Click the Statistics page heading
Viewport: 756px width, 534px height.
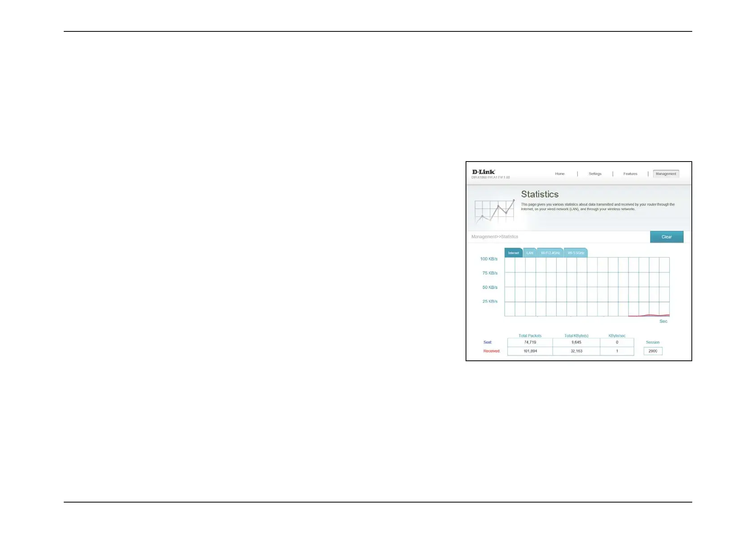[x=540, y=194]
